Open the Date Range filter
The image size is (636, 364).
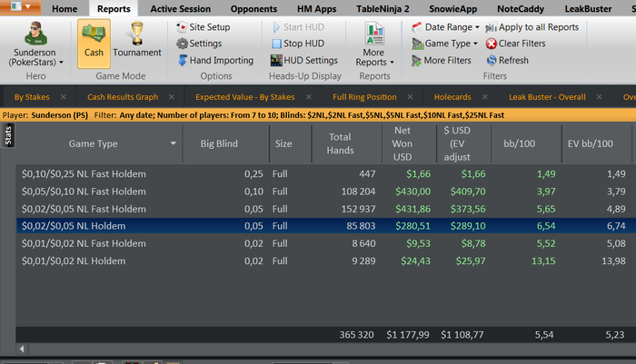click(x=445, y=27)
